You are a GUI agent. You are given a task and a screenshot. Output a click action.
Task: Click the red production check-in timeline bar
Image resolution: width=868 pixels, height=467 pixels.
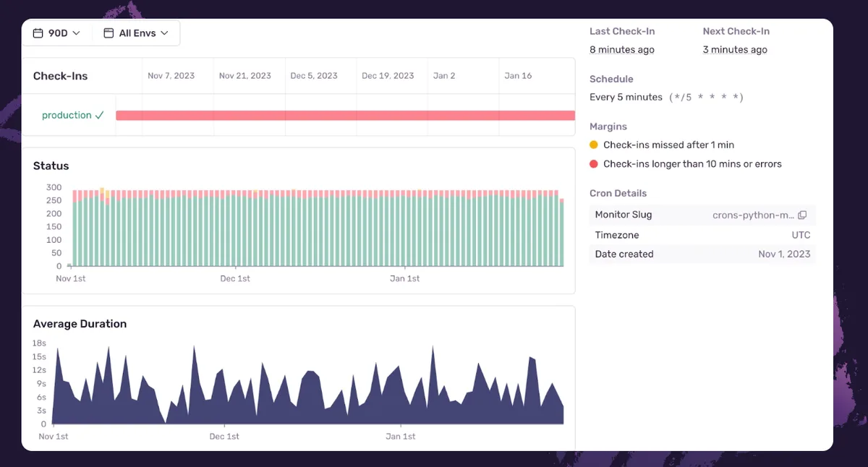[x=345, y=116]
